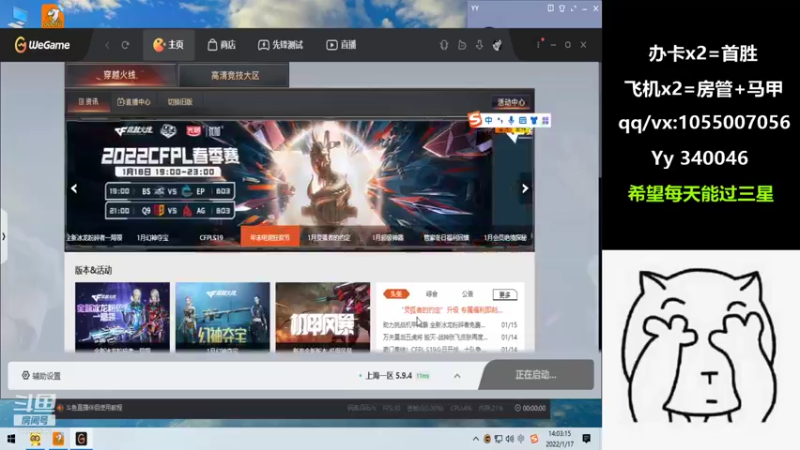
Task: Open the orange Douyu app on taskbar
Action: pos(58,439)
